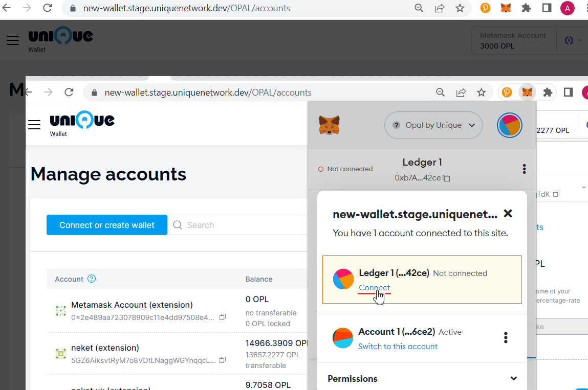Select neket (extension) account name
This screenshot has height=390, width=588.
point(105,348)
